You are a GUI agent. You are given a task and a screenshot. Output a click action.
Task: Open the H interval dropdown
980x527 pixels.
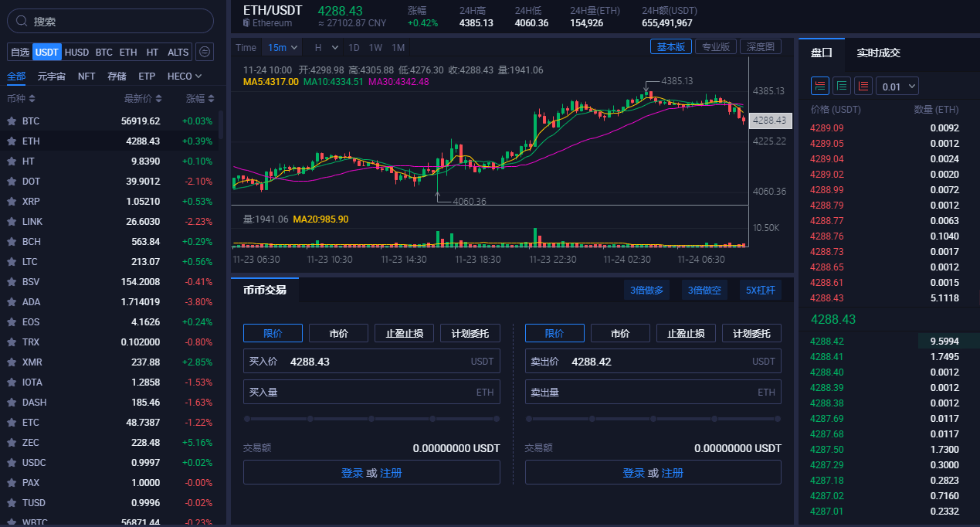point(326,47)
